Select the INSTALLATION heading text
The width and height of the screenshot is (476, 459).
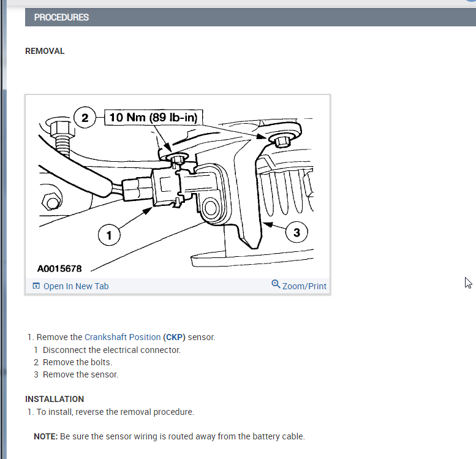point(55,399)
